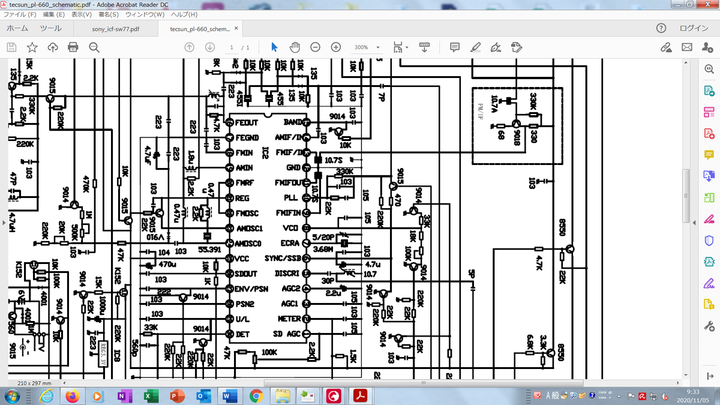Open the fit page options dropdown
Screen dimensions: 720x405
tap(408, 47)
